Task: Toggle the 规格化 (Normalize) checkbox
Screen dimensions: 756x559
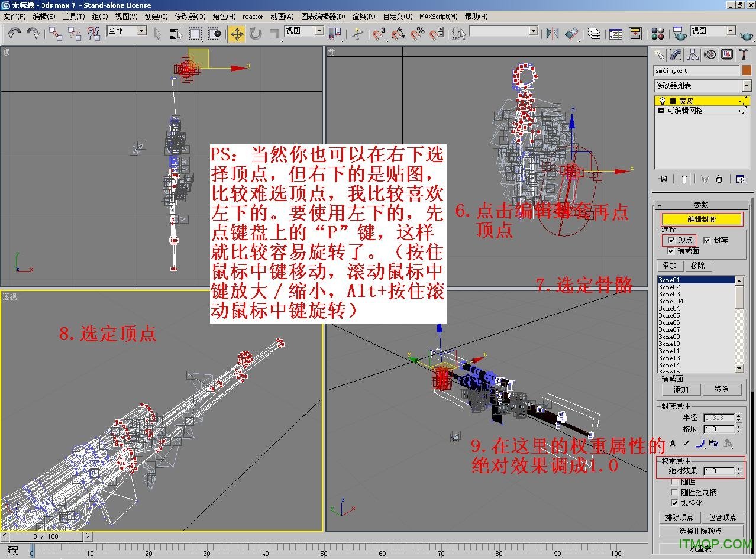Action: (674, 503)
